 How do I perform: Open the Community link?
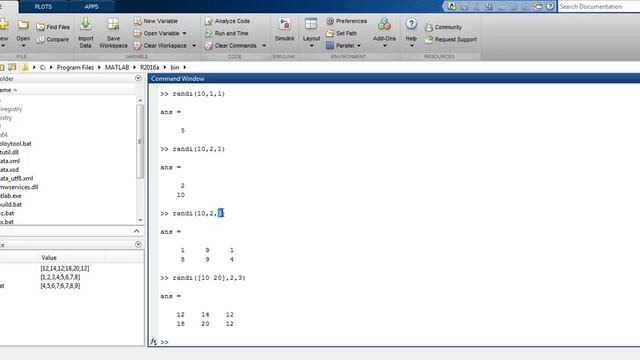pyautogui.click(x=443, y=27)
